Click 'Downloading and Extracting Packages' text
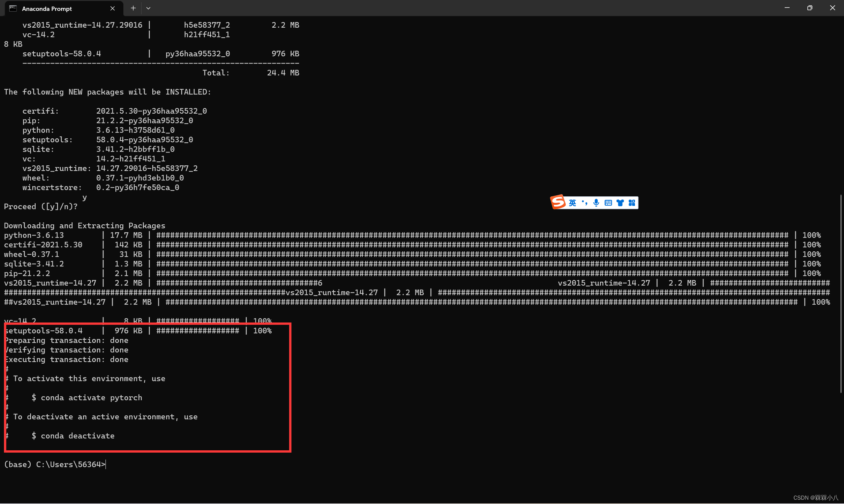 pos(85,226)
